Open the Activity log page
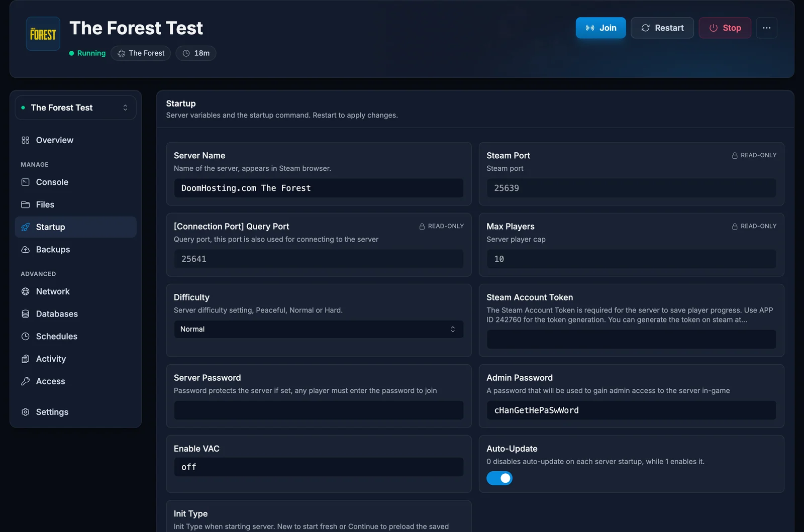The height and width of the screenshot is (532, 804). point(75,359)
